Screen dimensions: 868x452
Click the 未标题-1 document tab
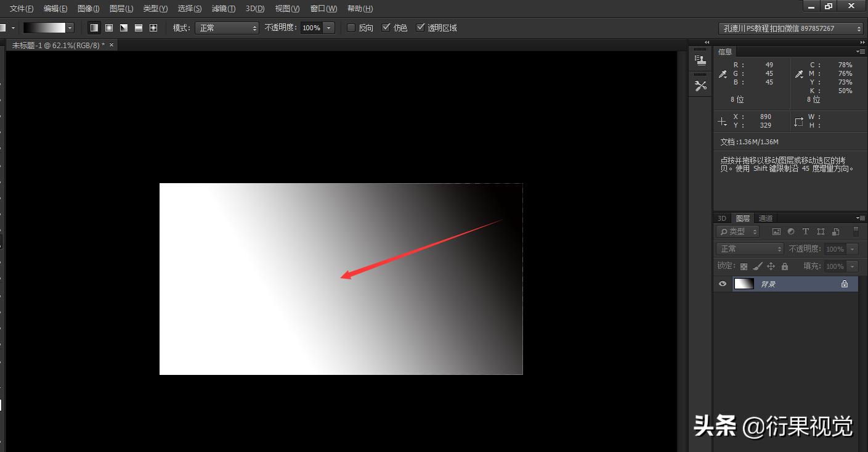tap(55, 44)
